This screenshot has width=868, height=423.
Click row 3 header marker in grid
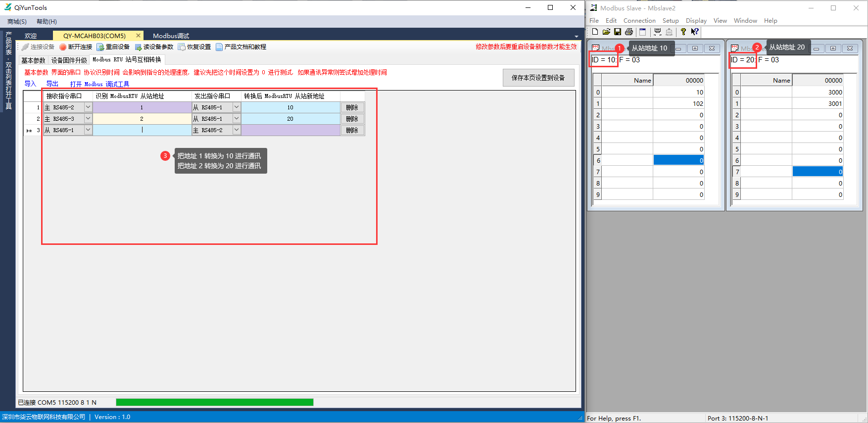(33, 130)
